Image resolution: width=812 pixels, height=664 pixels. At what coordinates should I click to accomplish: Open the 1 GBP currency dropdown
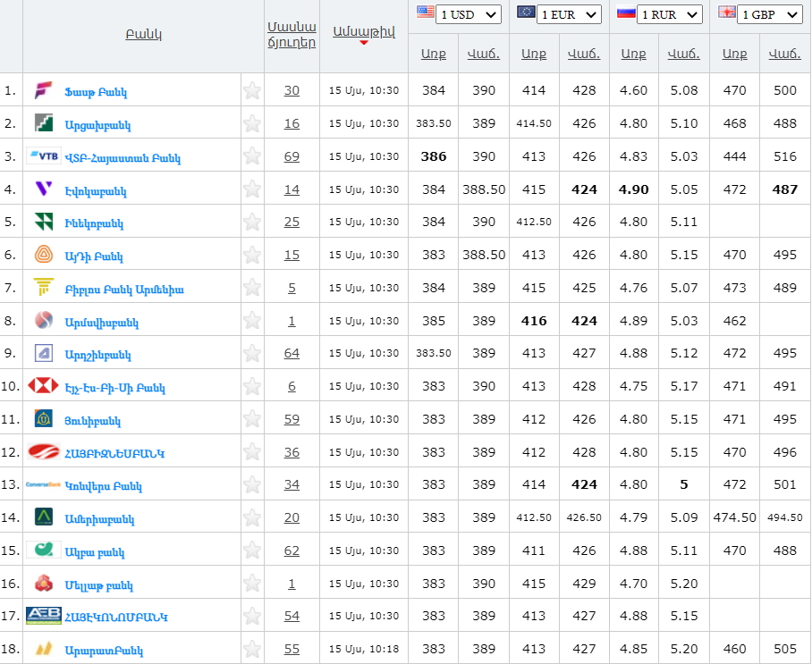coord(770,14)
